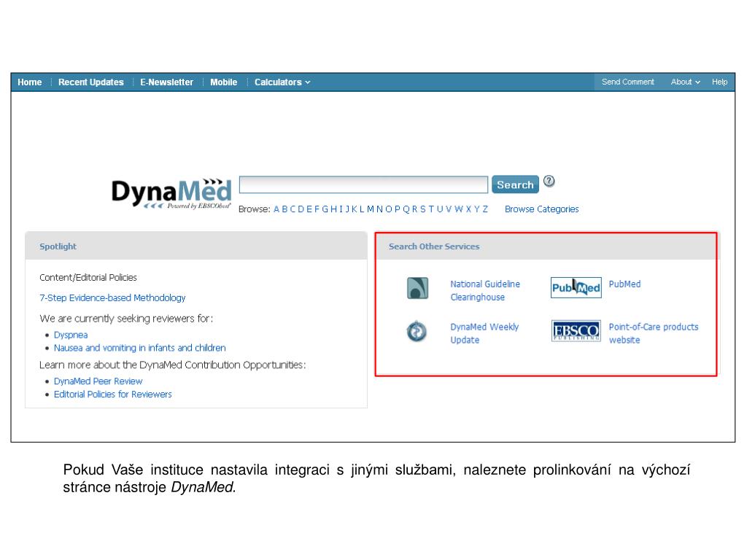Browse topics starting with letter T

tap(431, 209)
